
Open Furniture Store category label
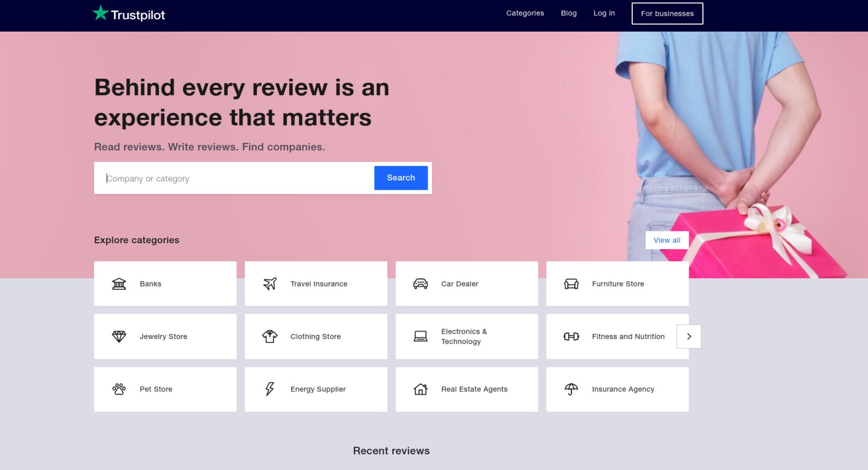point(618,284)
